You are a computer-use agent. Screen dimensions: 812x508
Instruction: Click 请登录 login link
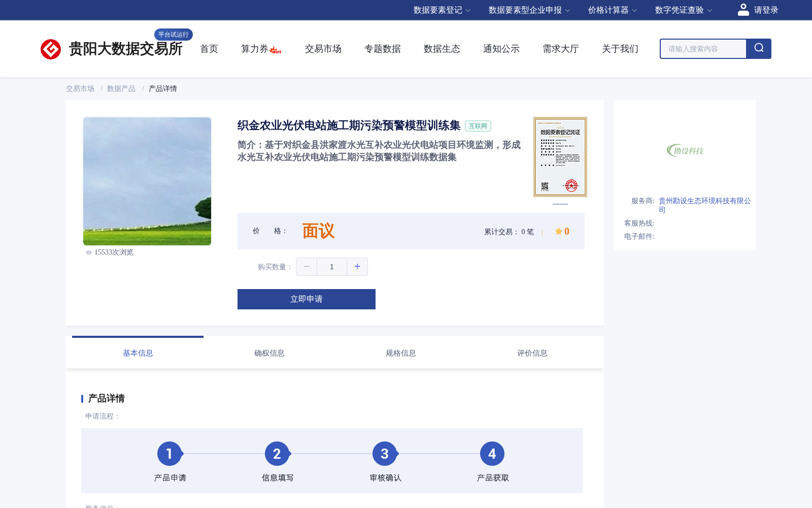point(766,10)
